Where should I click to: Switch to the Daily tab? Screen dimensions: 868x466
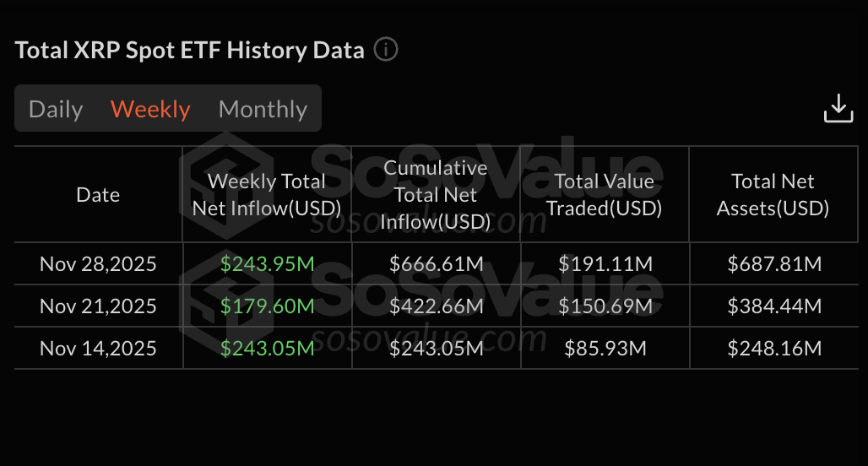tap(56, 109)
